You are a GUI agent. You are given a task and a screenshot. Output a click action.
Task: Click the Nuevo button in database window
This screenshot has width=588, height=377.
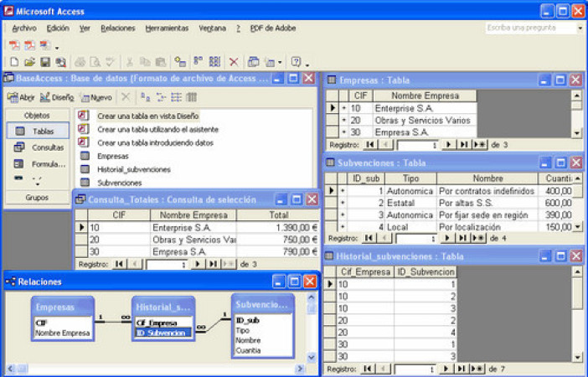[x=96, y=97]
